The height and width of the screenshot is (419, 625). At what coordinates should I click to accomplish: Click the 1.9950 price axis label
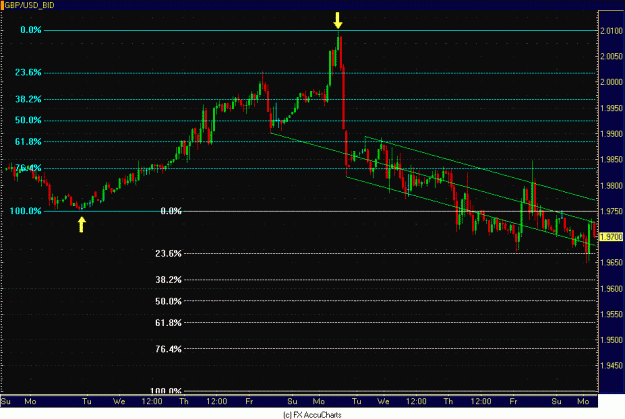click(611, 108)
